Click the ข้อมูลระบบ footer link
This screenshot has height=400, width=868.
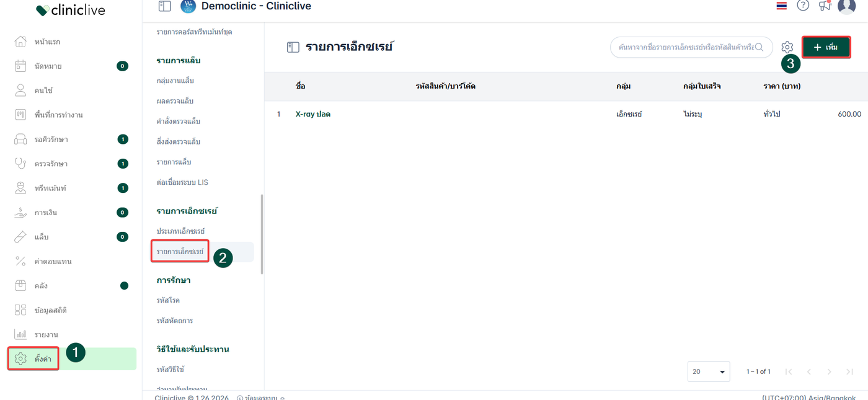pos(260,398)
